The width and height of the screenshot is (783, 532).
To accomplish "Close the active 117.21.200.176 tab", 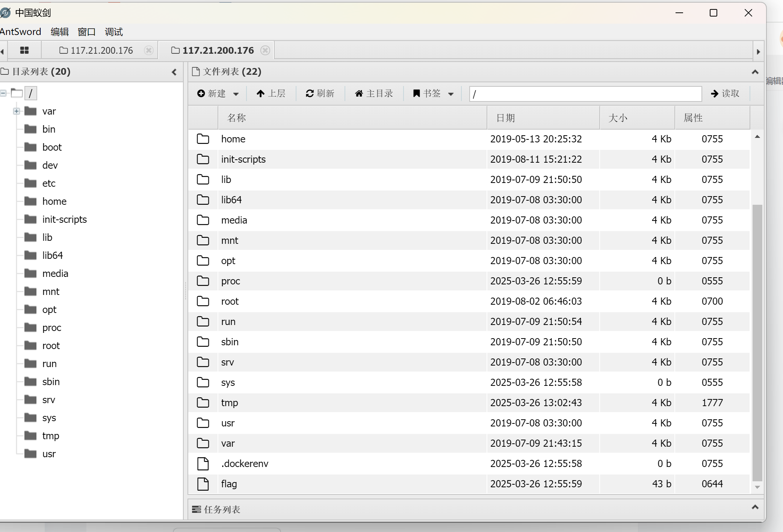I will [x=265, y=50].
